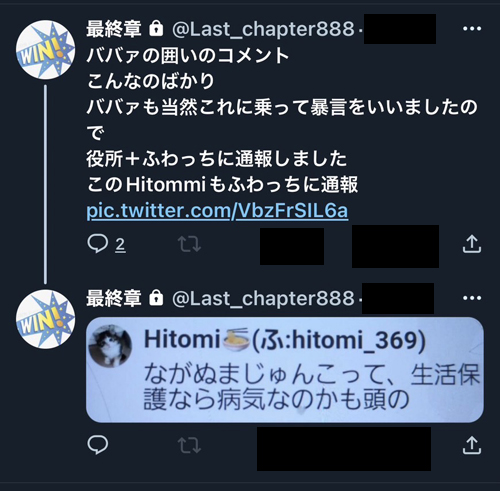Open top WIN! profile avatar
This screenshot has height=491, width=500.
[46, 50]
